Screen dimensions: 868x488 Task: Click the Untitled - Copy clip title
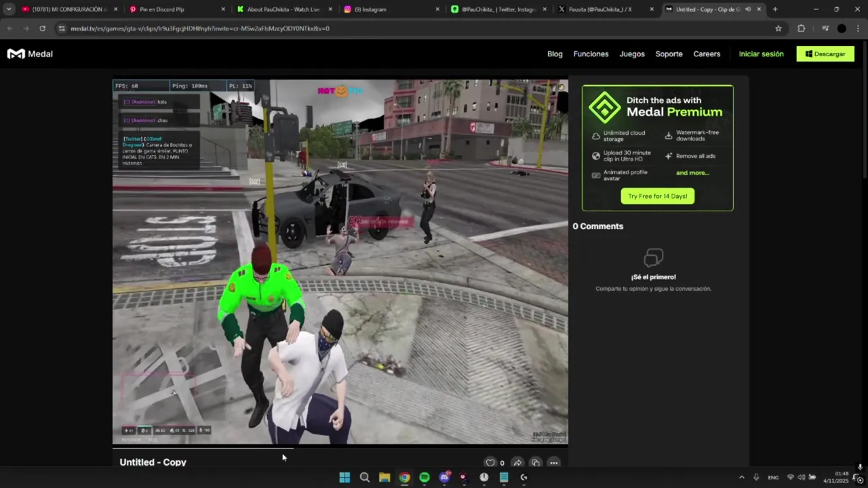153,462
